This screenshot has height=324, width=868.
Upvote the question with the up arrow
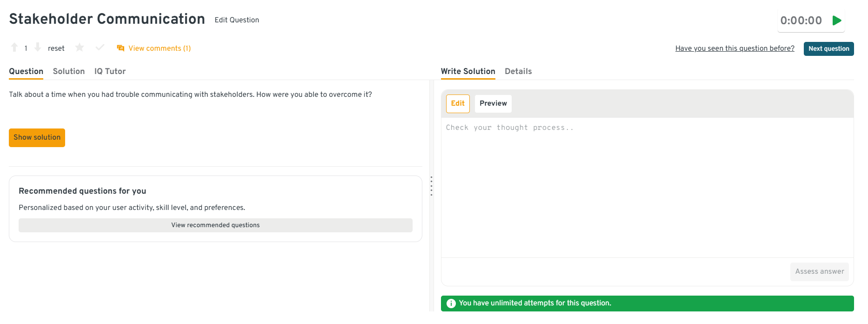(x=14, y=47)
